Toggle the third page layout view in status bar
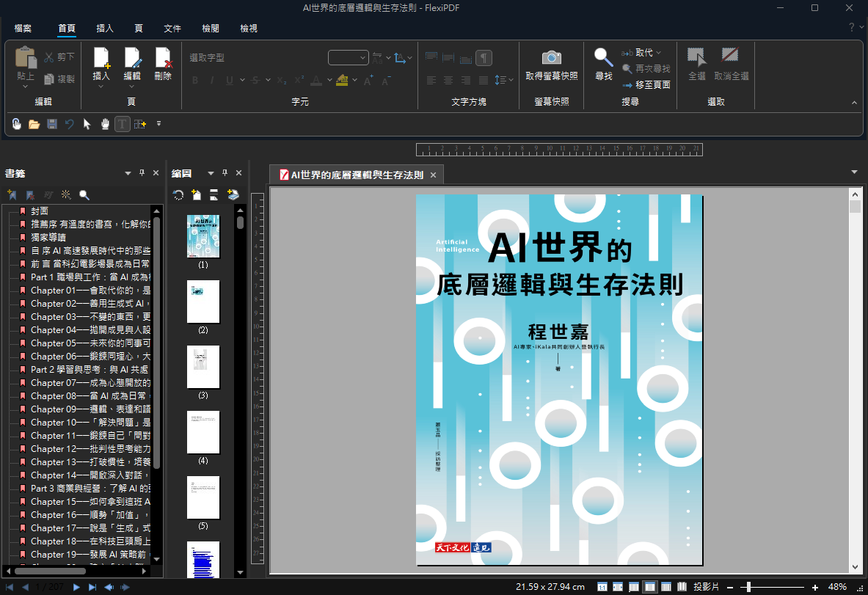Viewport: 868px width, 595px height. click(634, 587)
